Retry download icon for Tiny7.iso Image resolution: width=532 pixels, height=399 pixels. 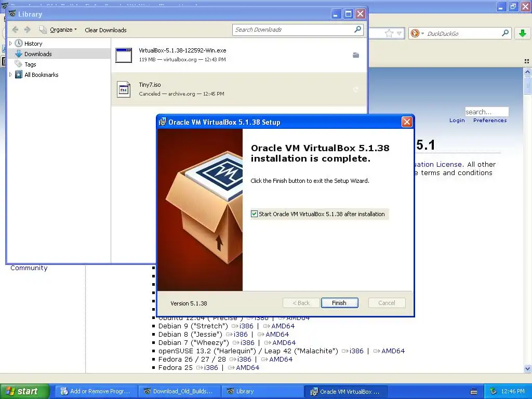(x=356, y=89)
